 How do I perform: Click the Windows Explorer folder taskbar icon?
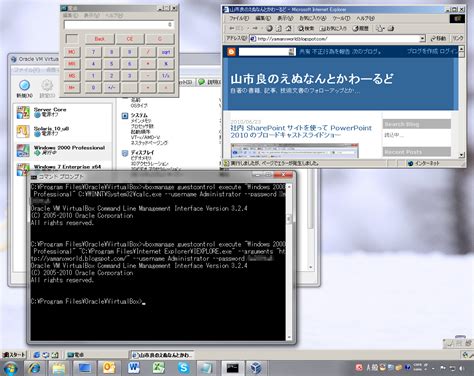(x=59, y=368)
